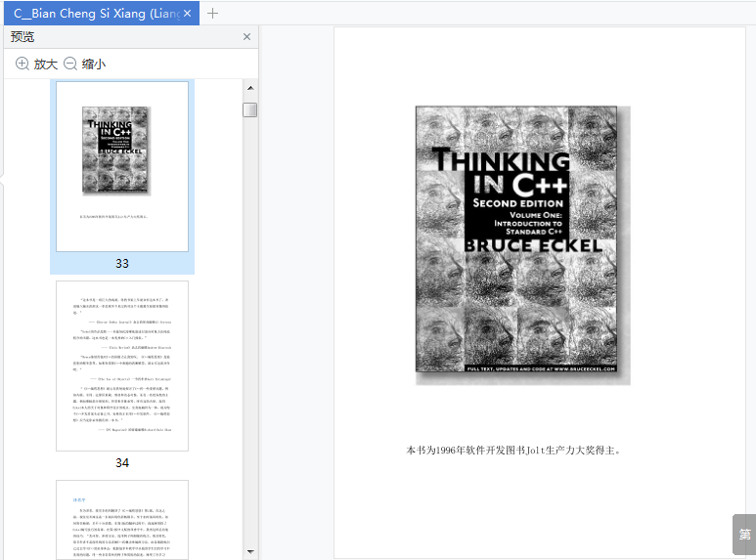Click the zoom out (缩小) magnifier icon
The image size is (756, 560).
tap(70, 64)
